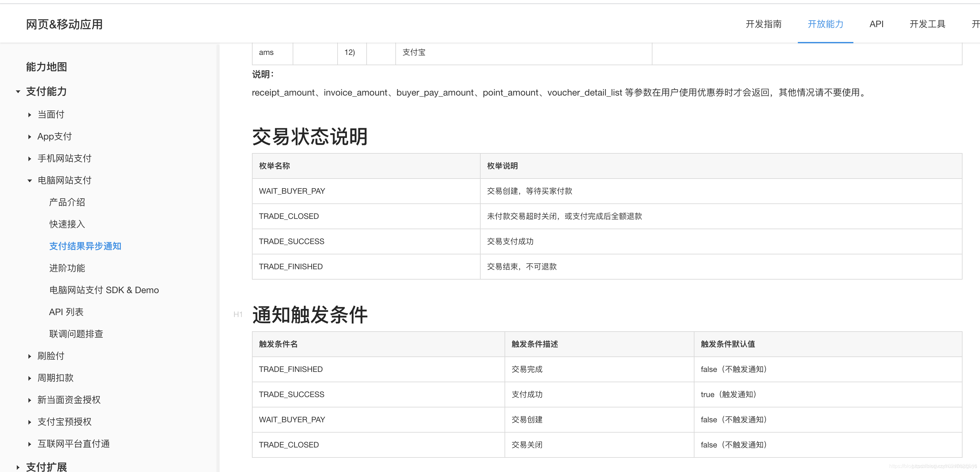Image resolution: width=980 pixels, height=472 pixels.
Task: Click the 能力地图 sidebar heading
Action: click(x=47, y=67)
